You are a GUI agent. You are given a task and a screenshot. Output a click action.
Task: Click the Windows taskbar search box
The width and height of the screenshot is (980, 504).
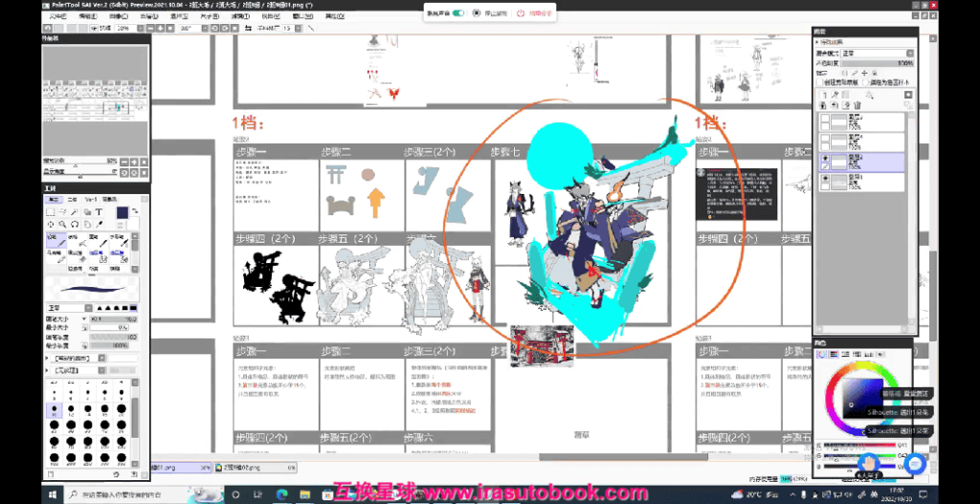click(x=145, y=494)
